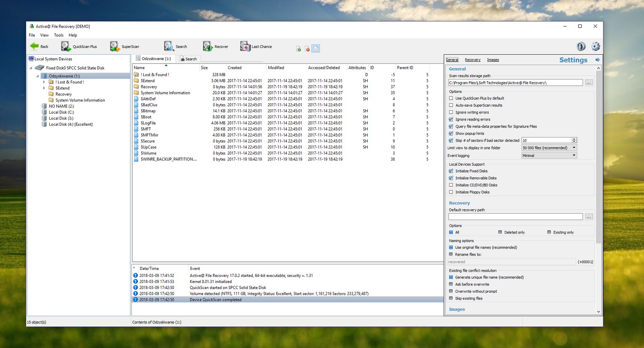
Task: Click $Boot file icon in list
Action: click(x=137, y=117)
